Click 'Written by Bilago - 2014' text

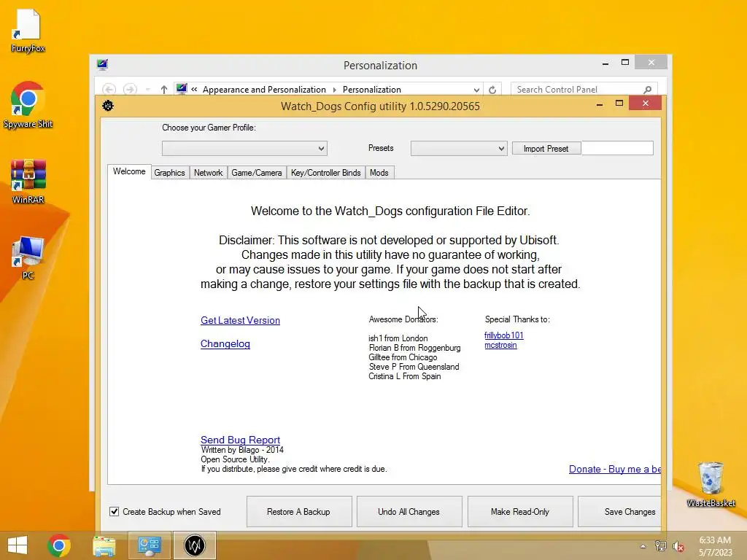(242, 450)
